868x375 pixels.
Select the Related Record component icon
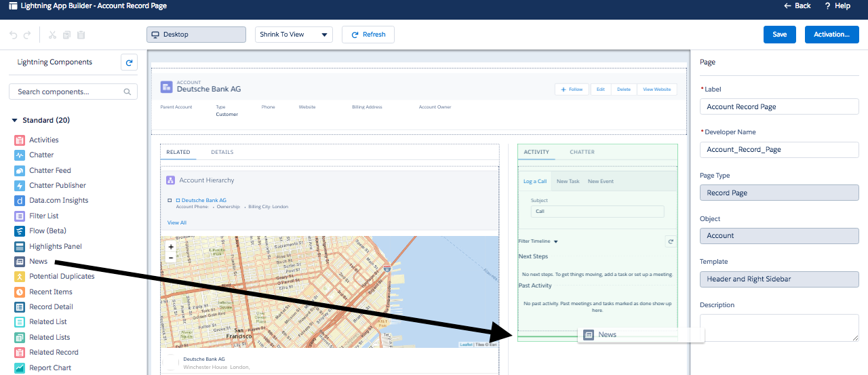20,352
